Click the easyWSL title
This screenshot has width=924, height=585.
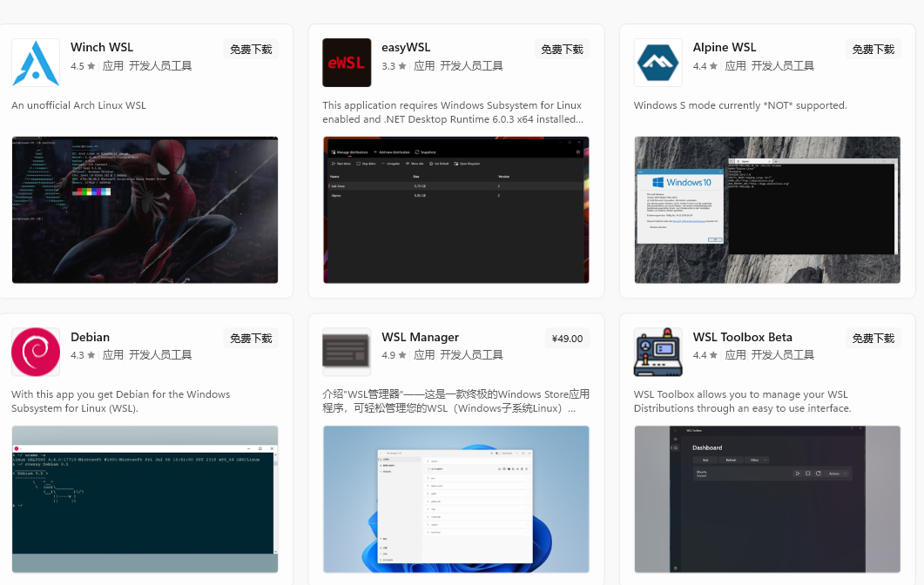click(x=406, y=47)
